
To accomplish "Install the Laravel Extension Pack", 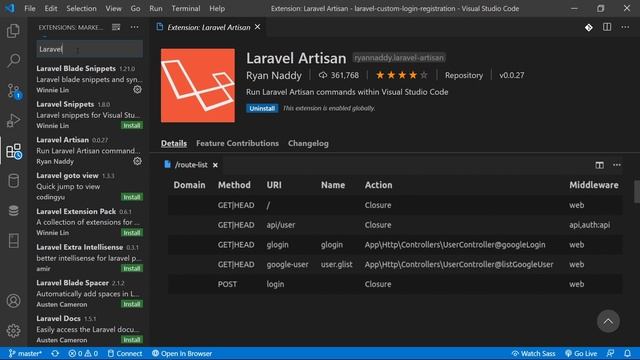I will pos(132,233).
